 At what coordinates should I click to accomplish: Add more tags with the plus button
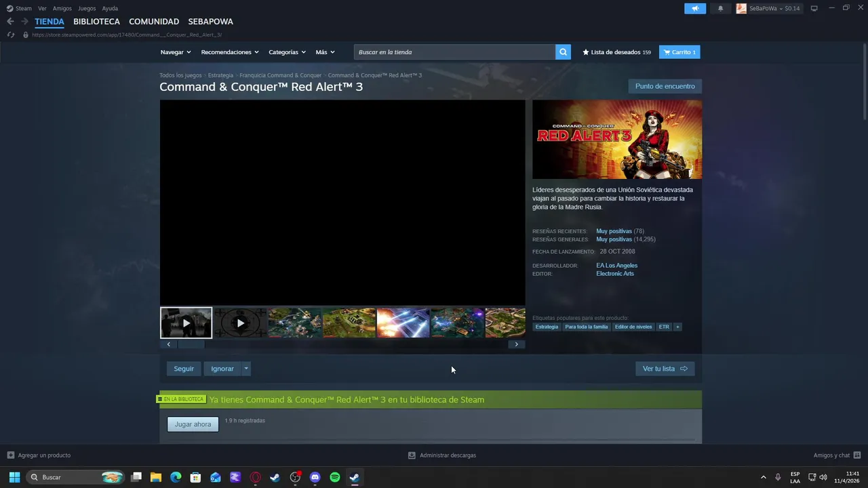677,327
